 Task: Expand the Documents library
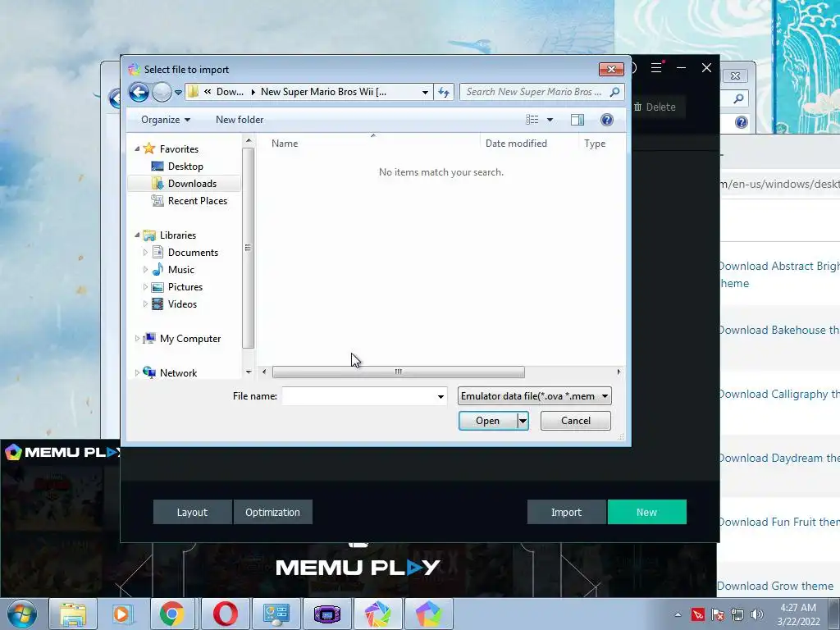[145, 253]
